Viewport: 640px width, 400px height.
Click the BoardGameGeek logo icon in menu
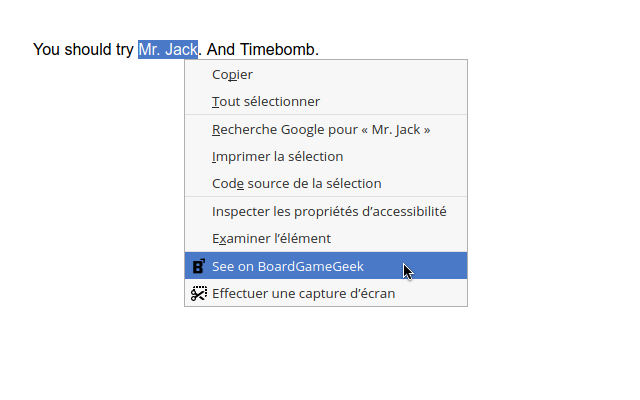click(198, 266)
